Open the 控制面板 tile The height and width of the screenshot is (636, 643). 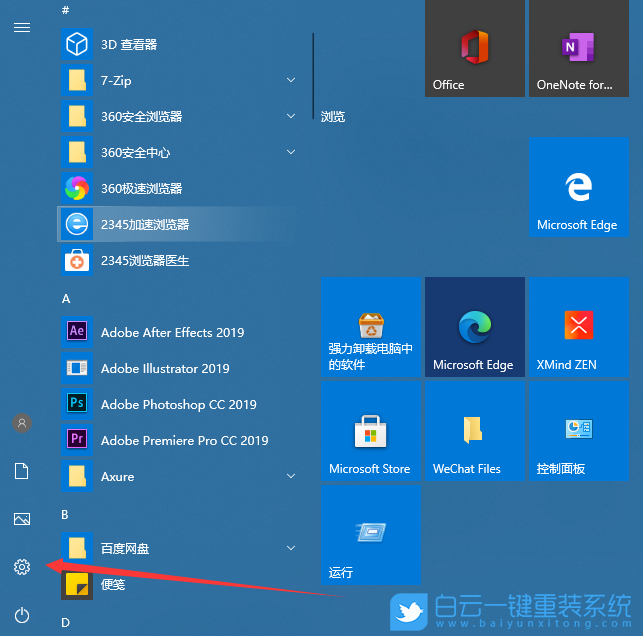(579, 431)
